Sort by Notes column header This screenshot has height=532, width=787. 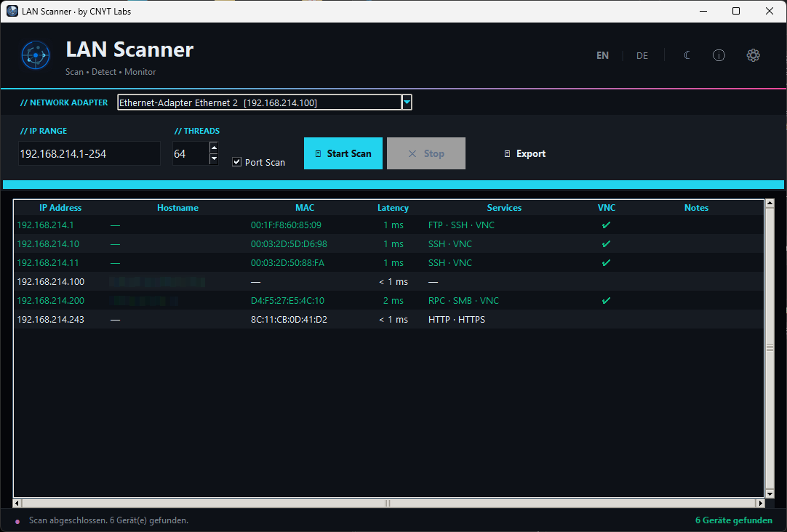click(696, 208)
